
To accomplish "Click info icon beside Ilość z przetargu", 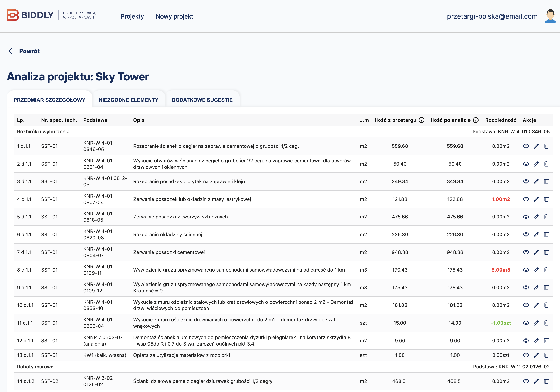I will click(x=421, y=120).
